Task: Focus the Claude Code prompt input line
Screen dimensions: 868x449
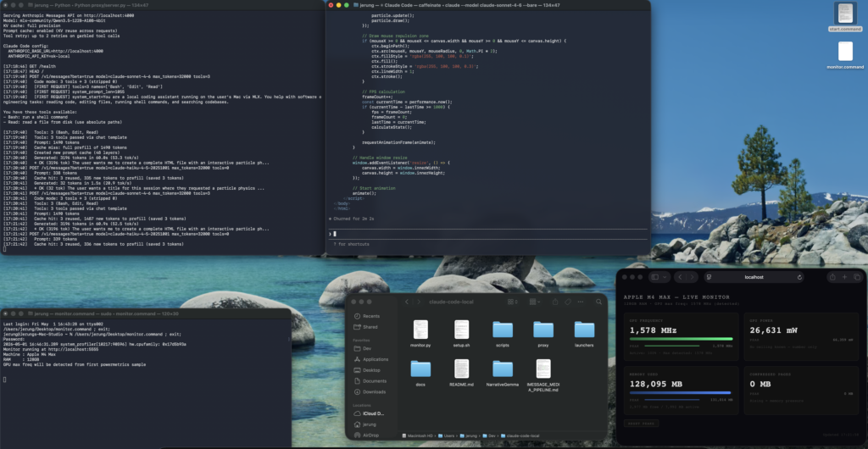Action: pos(487,234)
